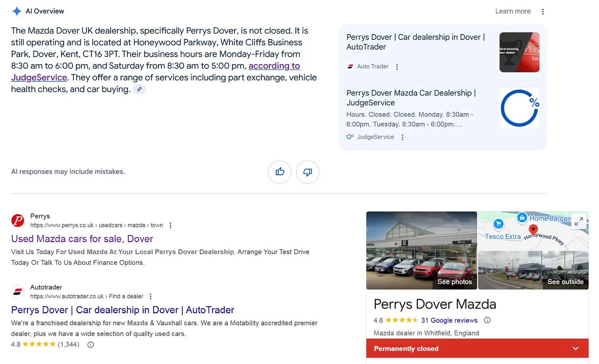599x364 pixels.
Task: Open Perrys Dover Mazda JudgeService card title
Action: click(x=411, y=98)
